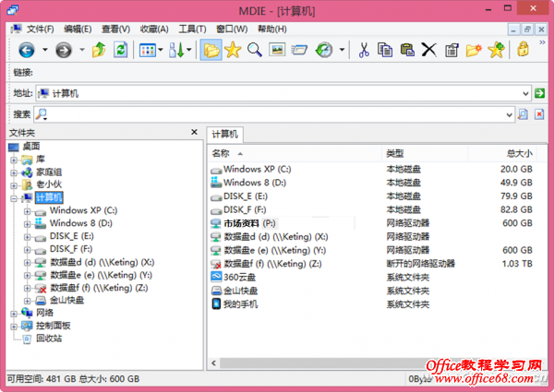Open the 窗口(W) menu

pyautogui.click(x=232, y=30)
